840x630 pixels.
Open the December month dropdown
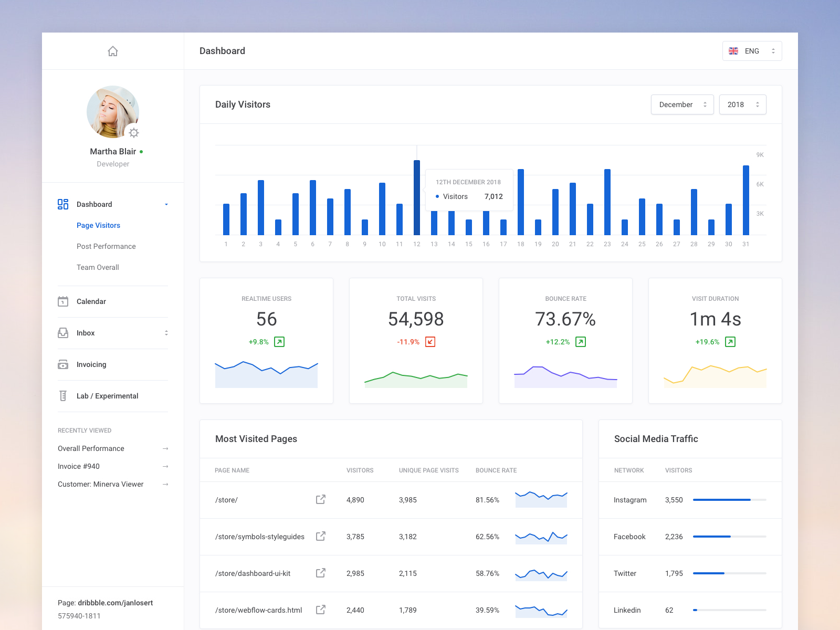point(682,104)
